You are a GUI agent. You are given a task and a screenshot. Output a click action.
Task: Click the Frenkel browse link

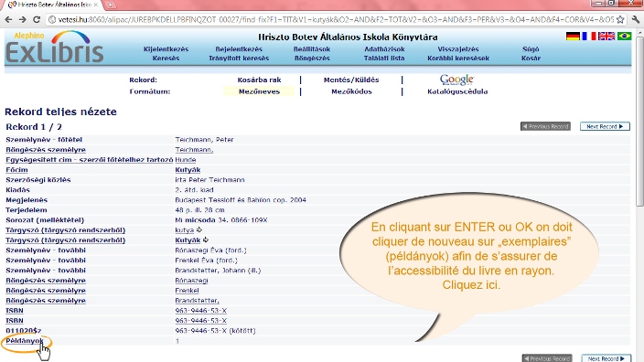[x=187, y=291]
